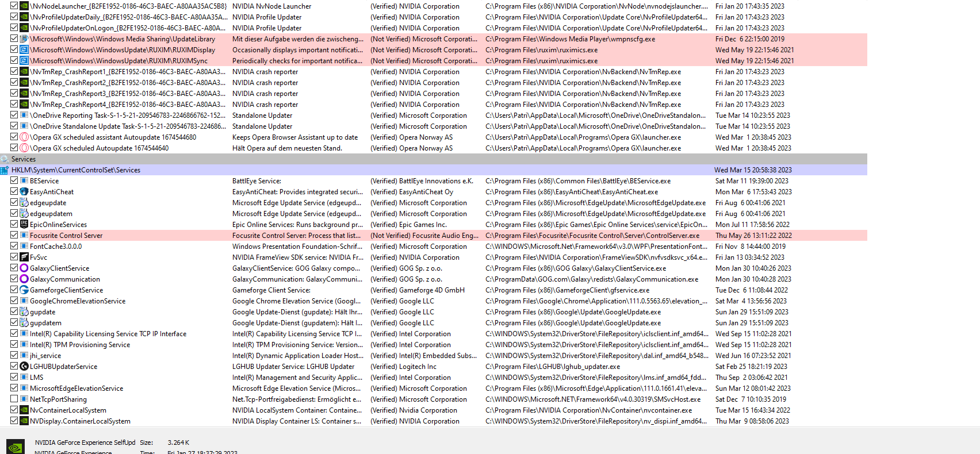Disable the LMS service checkbox
The height and width of the screenshot is (454, 980).
[x=14, y=377]
